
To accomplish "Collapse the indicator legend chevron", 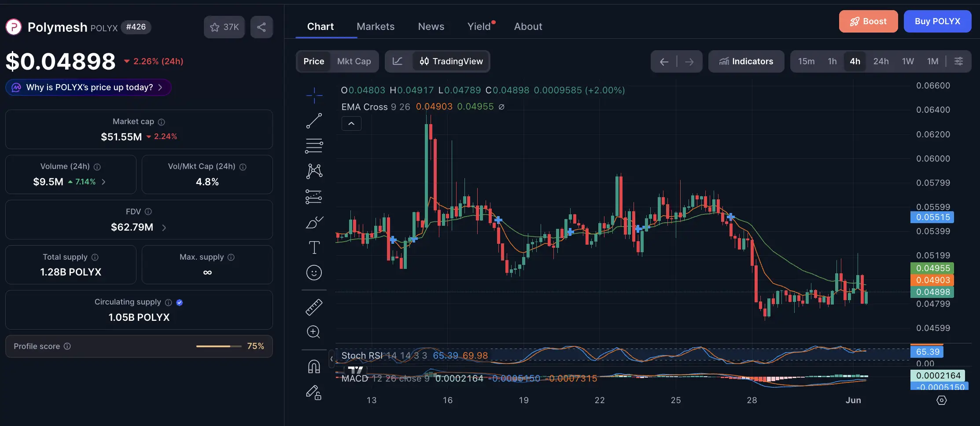I will coord(351,124).
